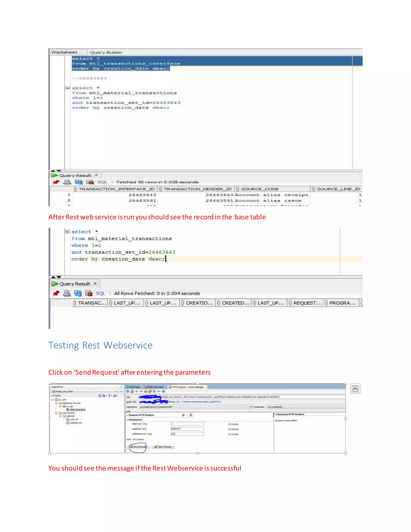Click the layout options icon right of screenshot
This screenshot has height=532, width=411.
click(x=355, y=389)
